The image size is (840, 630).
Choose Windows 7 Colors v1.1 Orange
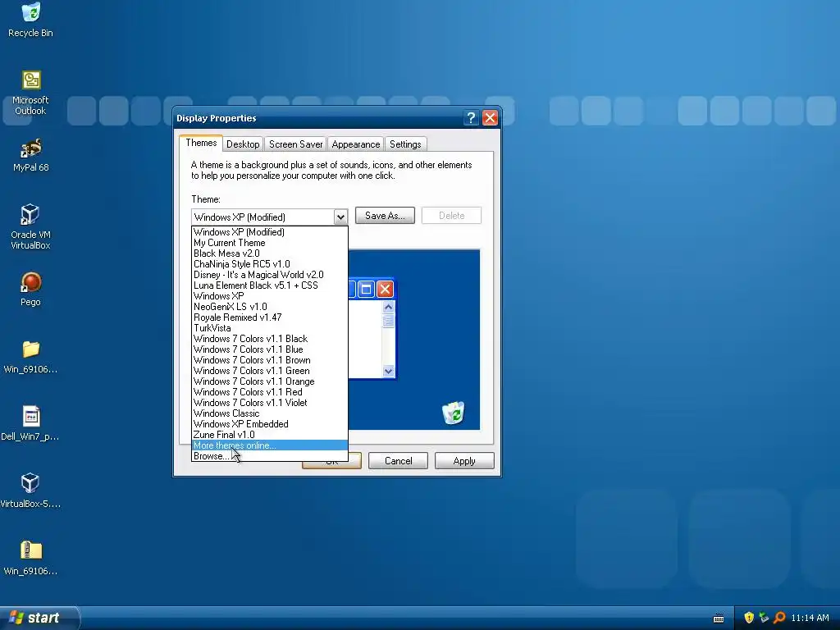269,381
